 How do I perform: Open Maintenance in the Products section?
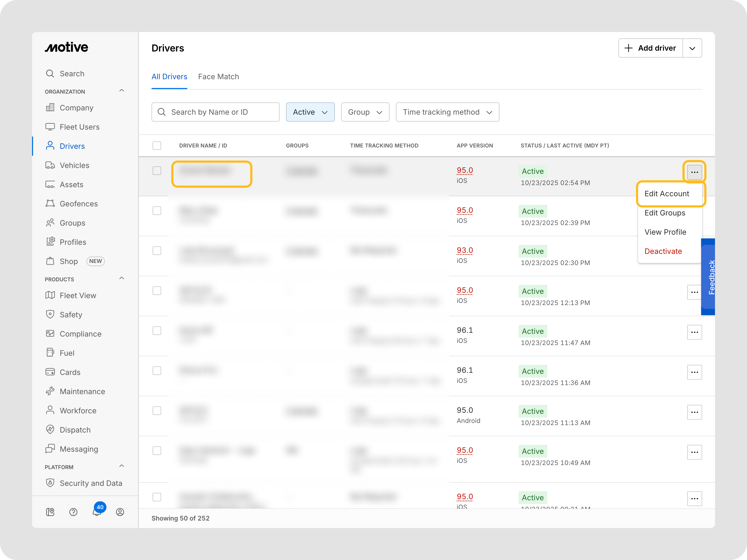[82, 391]
